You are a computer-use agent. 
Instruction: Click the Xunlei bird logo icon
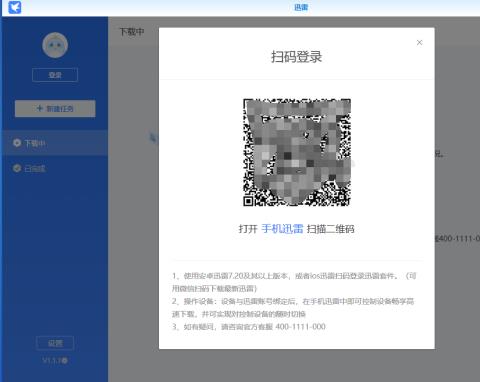click(14, 7)
